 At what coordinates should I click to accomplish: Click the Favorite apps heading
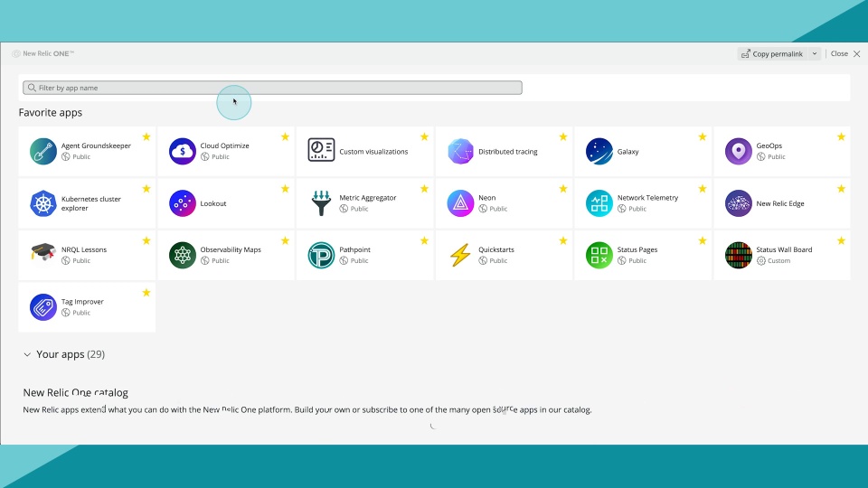(51, 112)
